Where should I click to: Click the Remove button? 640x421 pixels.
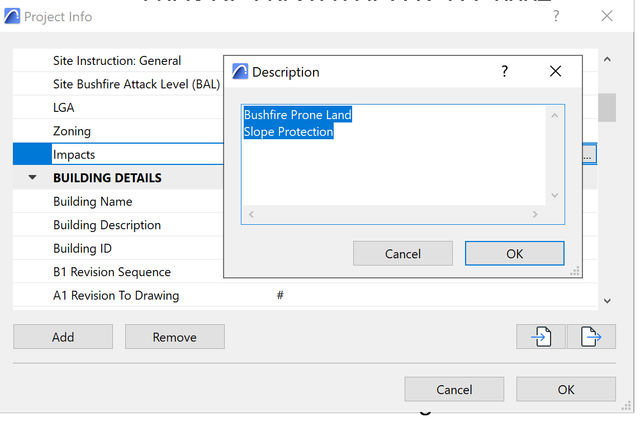click(x=174, y=337)
